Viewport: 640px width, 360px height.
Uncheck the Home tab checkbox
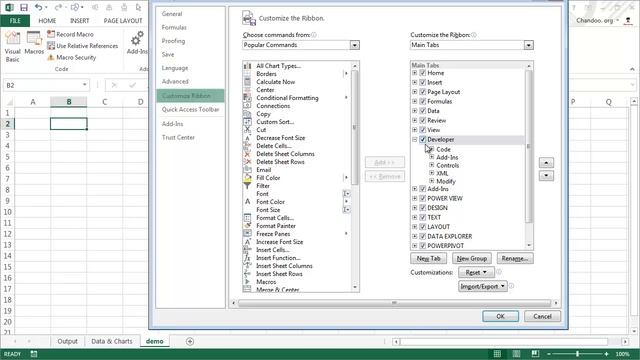tap(422, 73)
